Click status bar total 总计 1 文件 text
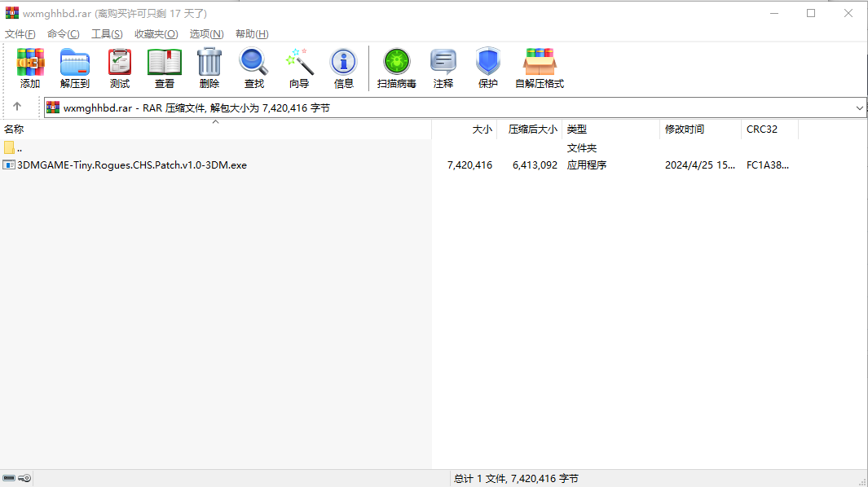Image resolution: width=868 pixels, height=487 pixels. pyautogui.click(x=516, y=479)
